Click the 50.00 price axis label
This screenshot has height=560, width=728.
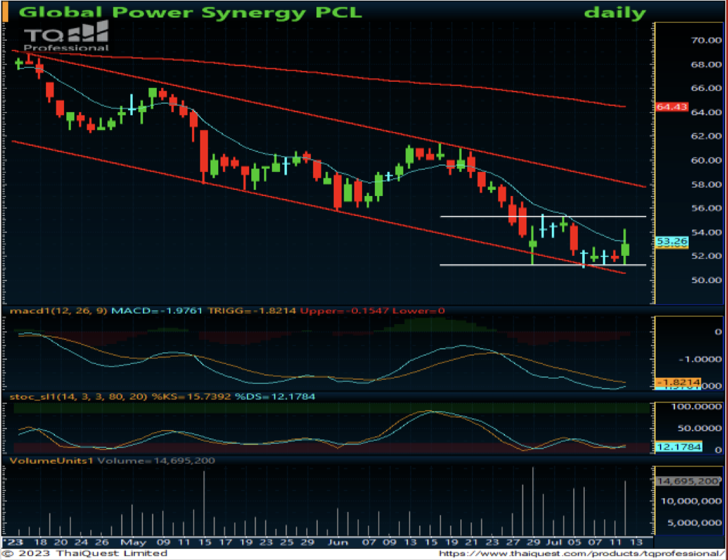click(706, 280)
